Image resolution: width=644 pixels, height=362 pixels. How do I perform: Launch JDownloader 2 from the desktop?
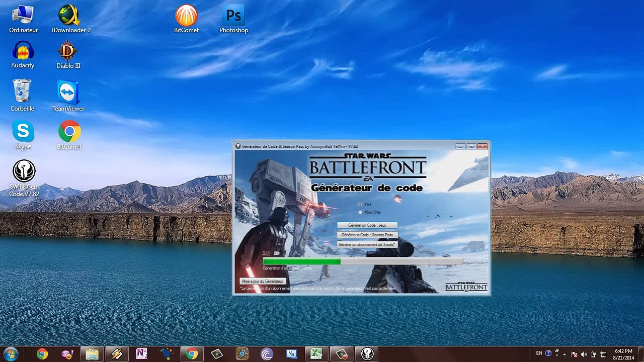71,20
